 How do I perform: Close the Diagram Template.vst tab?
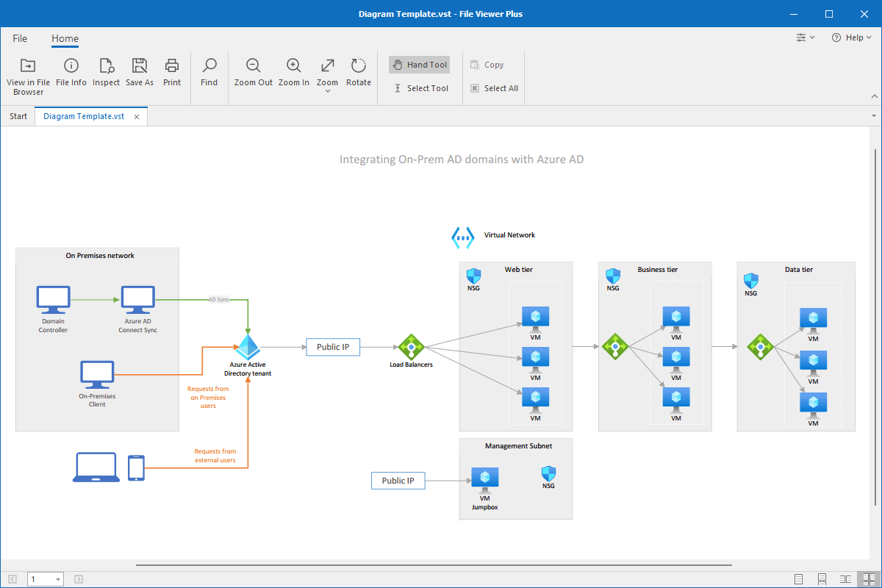pyautogui.click(x=137, y=117)
